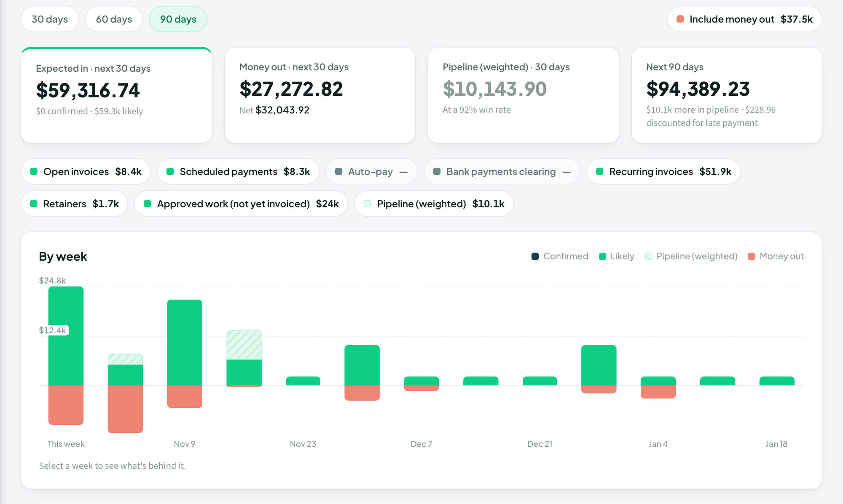The image size is (843, 504).
Task: Click the $12.4k axis label
Action: point(52,330)
